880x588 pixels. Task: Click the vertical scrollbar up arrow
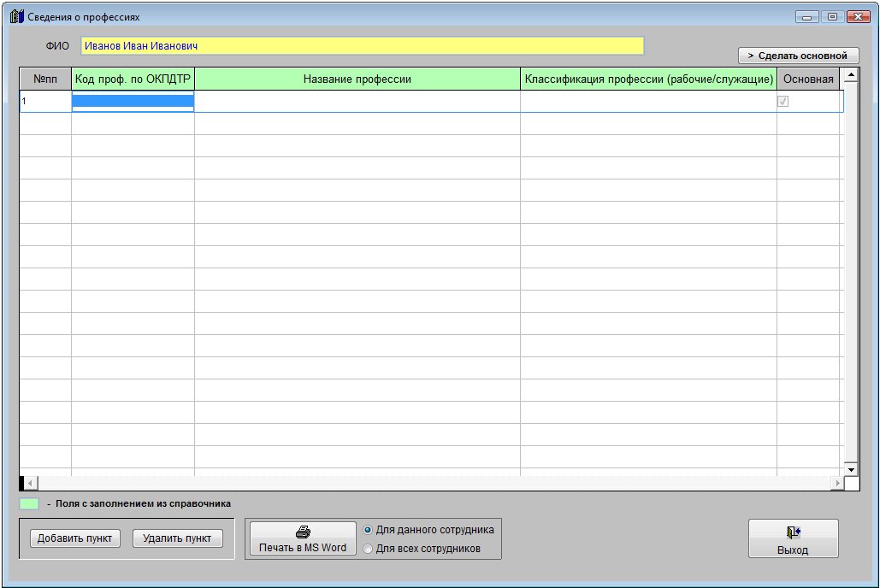[851, 74]
